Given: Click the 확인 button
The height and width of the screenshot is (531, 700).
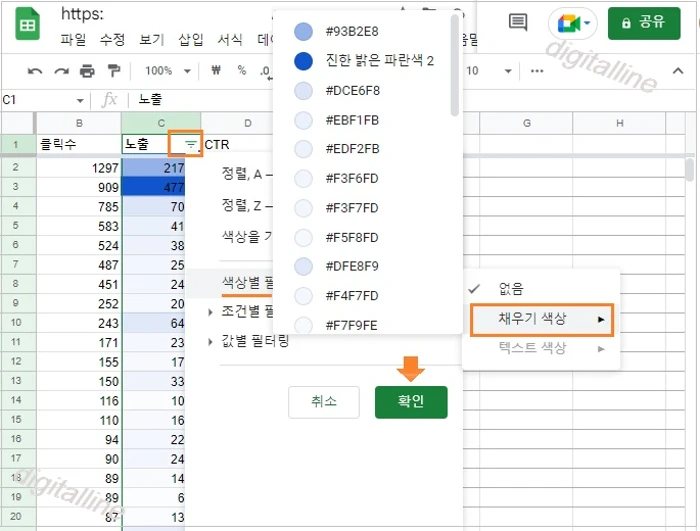Looking at the screenshot, I should pyautogui.click(x=411, y=402).
